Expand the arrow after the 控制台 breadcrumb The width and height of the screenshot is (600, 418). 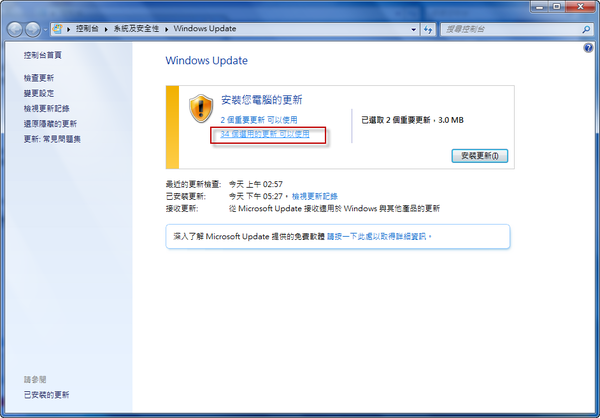(106, 29)
